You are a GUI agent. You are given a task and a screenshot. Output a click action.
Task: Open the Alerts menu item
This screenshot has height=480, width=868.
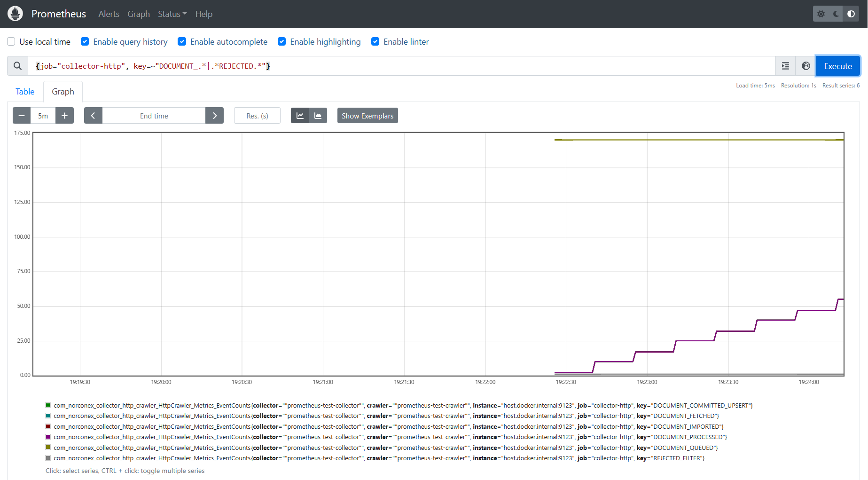pos(109,14)
